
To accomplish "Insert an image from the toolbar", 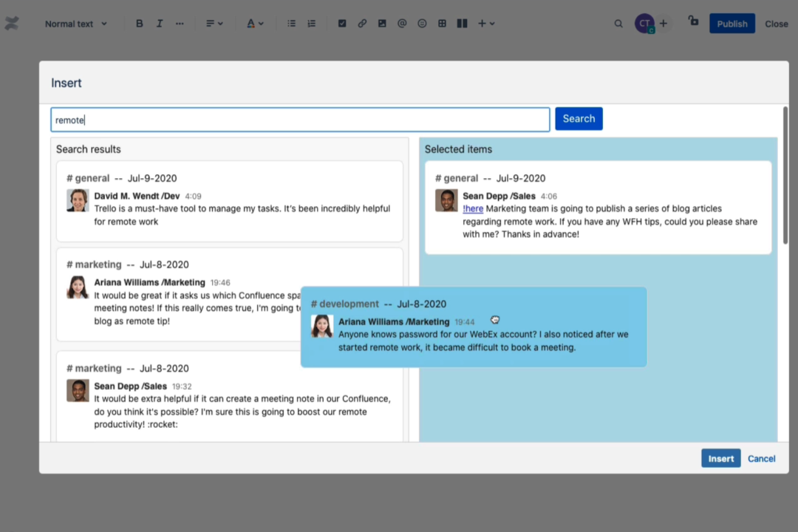I will click(x=382, y=23).
